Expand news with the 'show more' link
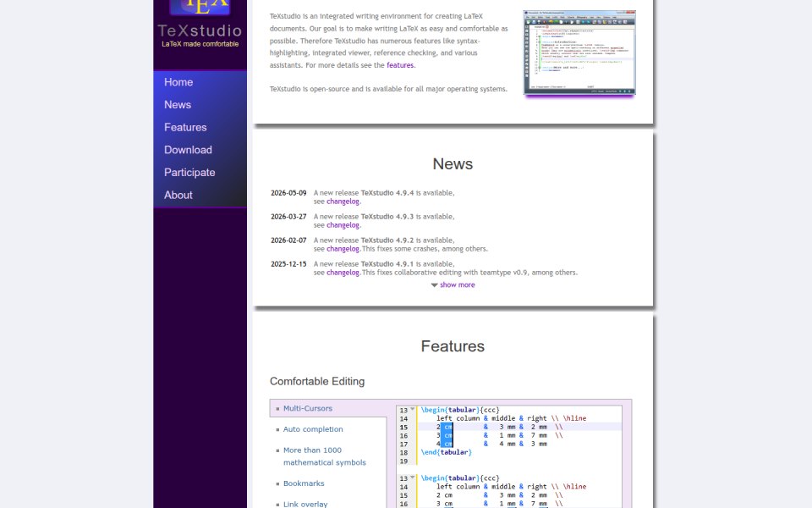Image resolution: width=812 pixels, height=508 pixels. (x=458, y=285)
